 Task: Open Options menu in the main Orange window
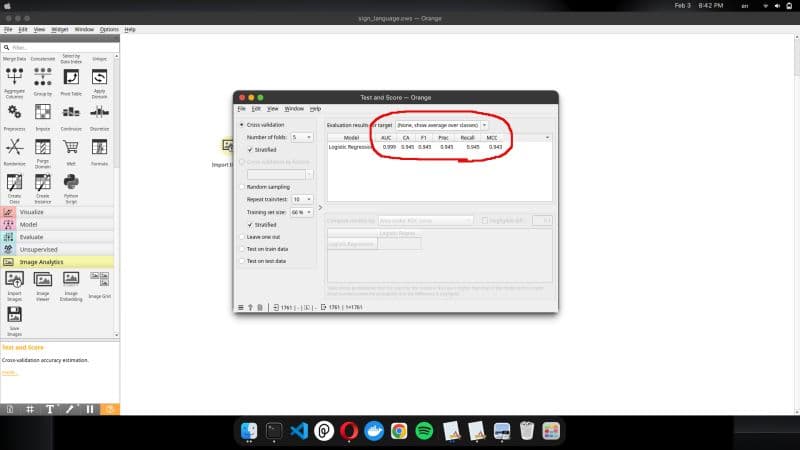(x=109, y=30)
